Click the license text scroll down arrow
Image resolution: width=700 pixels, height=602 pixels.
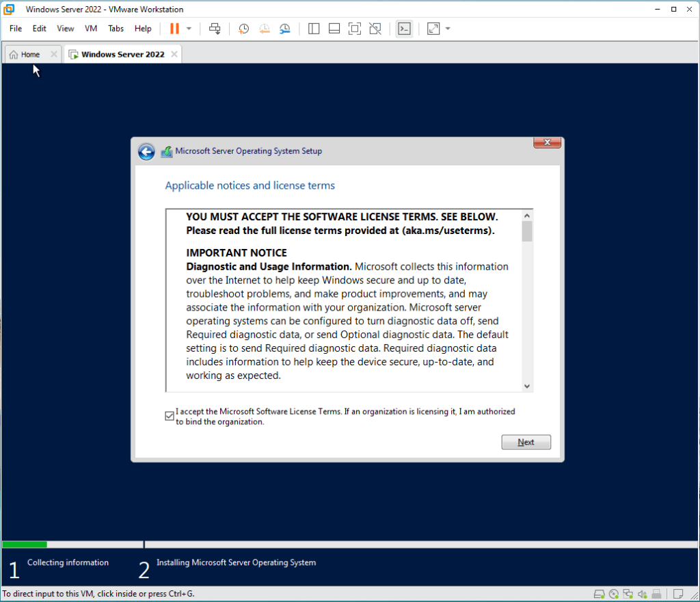pos(526,386)
